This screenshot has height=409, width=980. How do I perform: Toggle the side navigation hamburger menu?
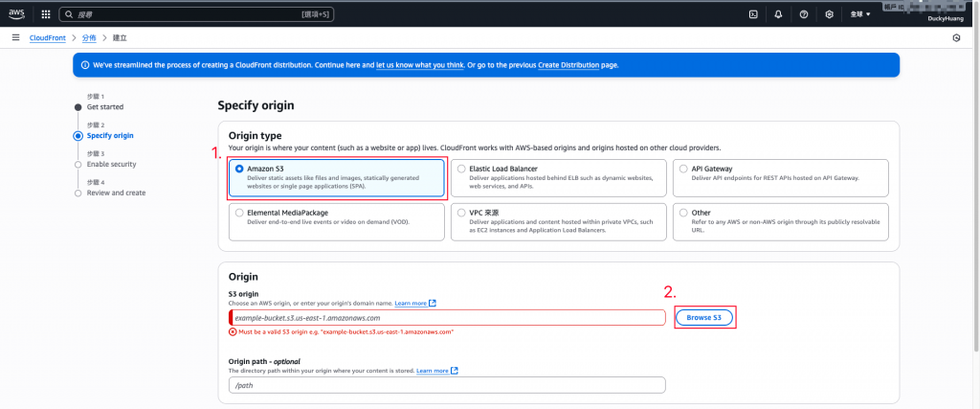point(15,38)
